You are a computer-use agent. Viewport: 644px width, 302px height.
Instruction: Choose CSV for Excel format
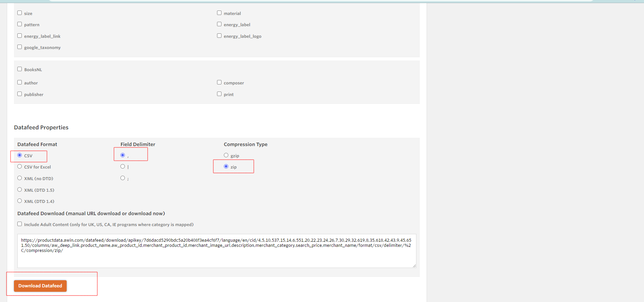(x=20, y=166)
